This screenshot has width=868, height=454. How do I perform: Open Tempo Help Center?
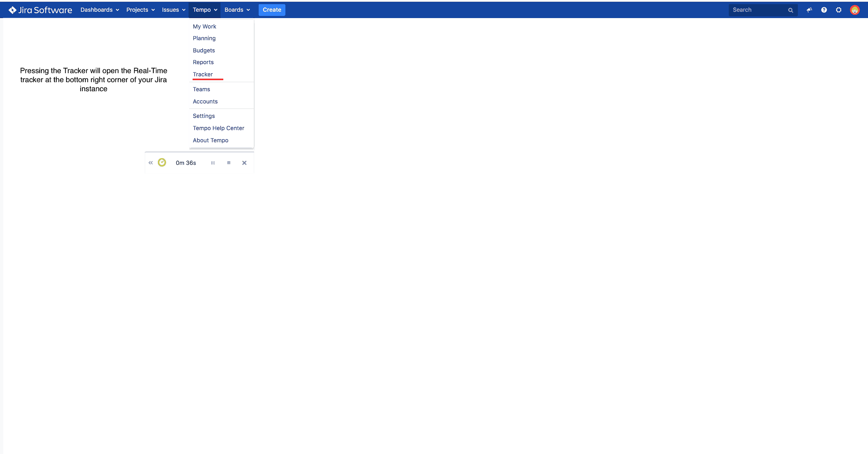click(x=218, y=128)
